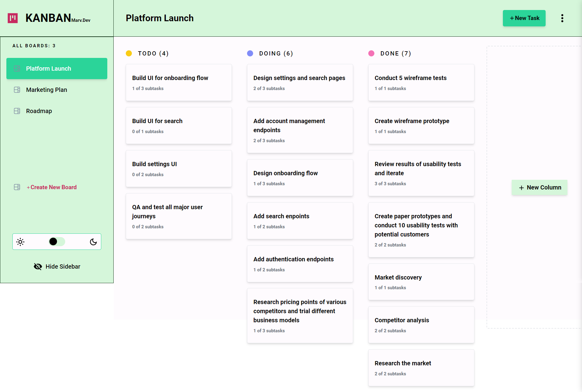Click the purple dot beside DOING
This screenshot has height=392, width=582.
[250, 53]
